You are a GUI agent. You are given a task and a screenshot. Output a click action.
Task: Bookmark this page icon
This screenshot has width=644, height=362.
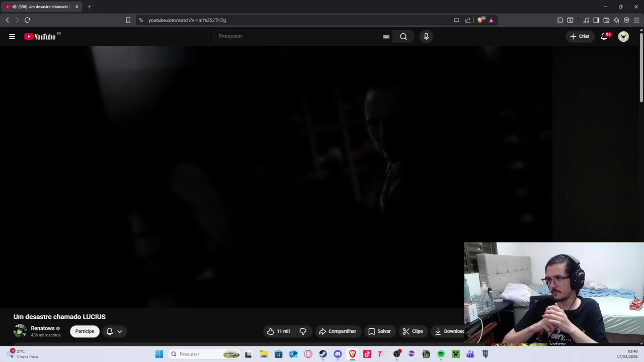click(x=128, y=20)
